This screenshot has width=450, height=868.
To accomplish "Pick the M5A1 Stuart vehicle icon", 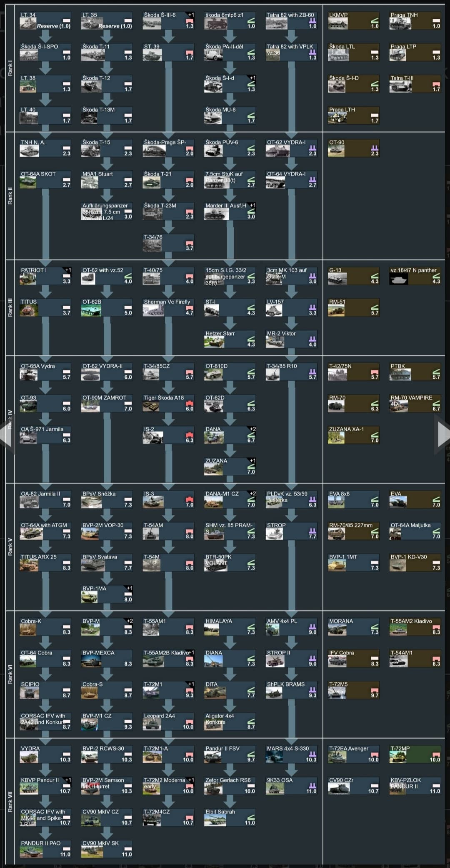I will pos(91,182).
